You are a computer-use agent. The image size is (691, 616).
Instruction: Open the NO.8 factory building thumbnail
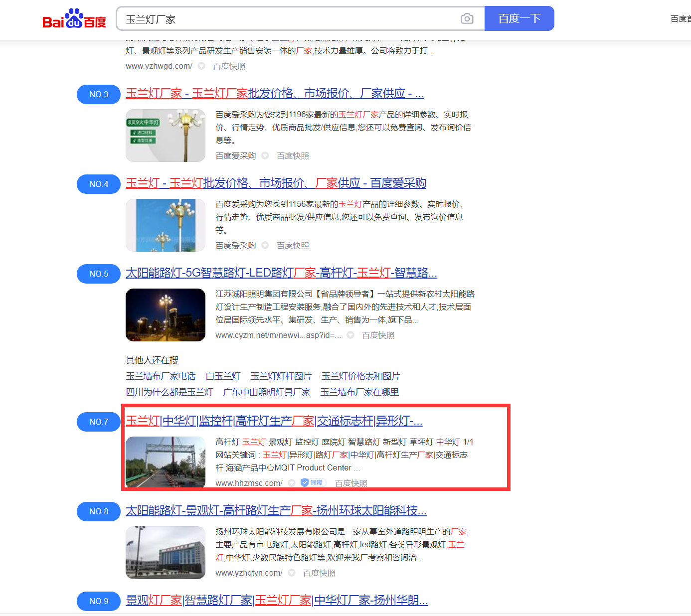[x=166, y=553]
